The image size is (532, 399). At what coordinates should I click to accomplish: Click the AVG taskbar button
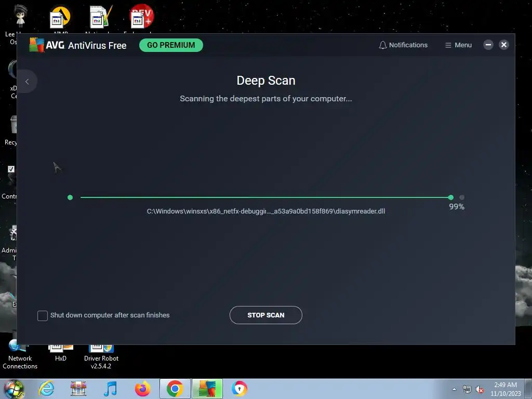tap(207, 389)
